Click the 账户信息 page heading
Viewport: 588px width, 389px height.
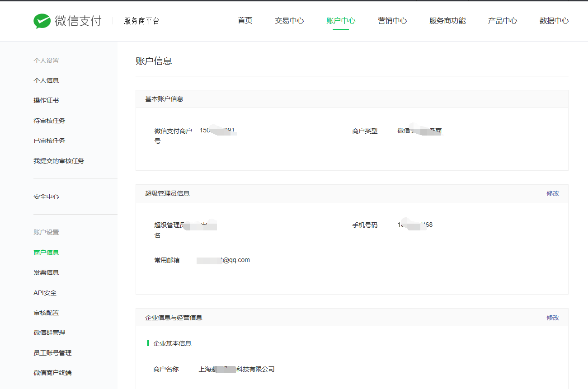154,61
